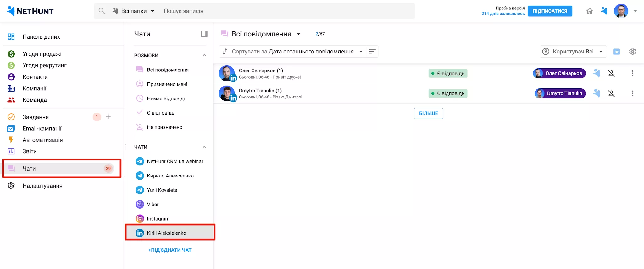Open more options for Олег Свінарьов row
This screenshot has height=269, width=644.
point(632,73)
